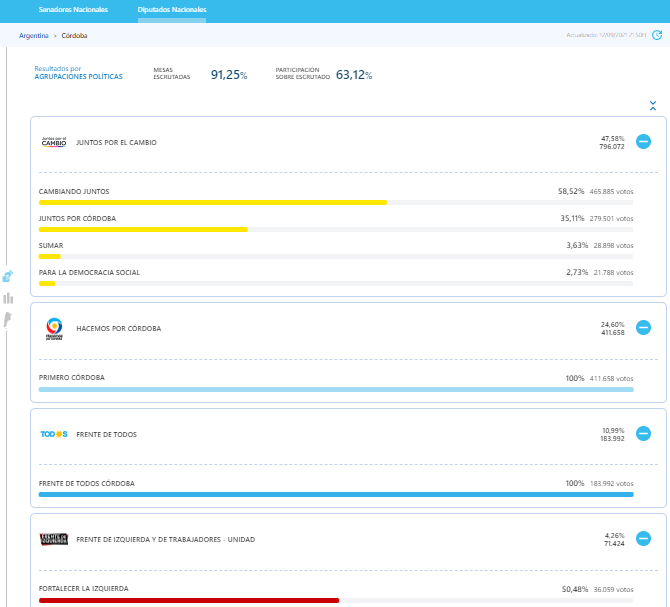Click the refresh clock icon
The height and width of the screenshot is (607, 670).
click(x=657, y=35)
